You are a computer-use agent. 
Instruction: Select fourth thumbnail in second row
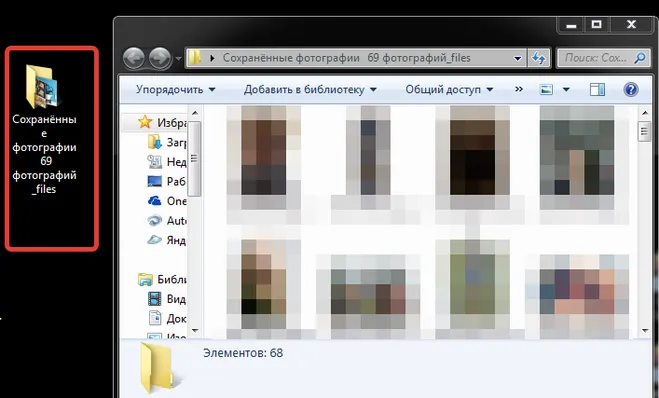pos(577,291)
